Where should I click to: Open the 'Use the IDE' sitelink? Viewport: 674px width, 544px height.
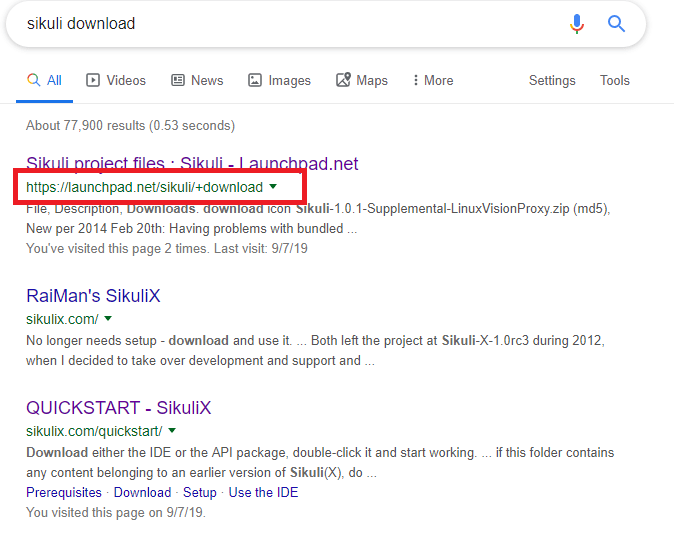pyautogui.click(x=263, y=492)
